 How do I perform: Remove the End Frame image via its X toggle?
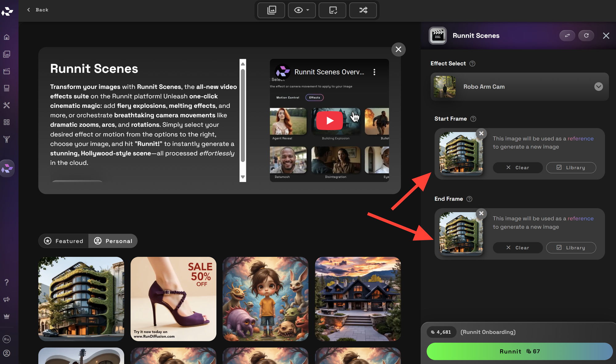481,213
